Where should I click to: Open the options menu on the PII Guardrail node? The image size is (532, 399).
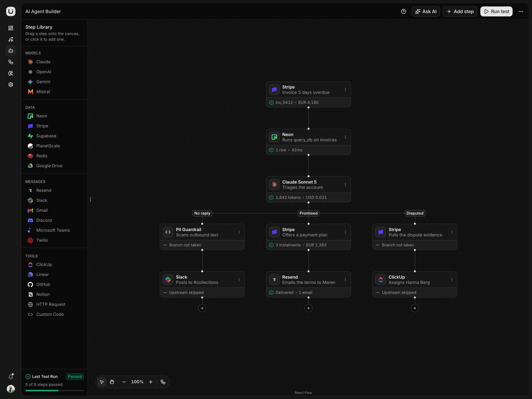(x=239, y=232)
